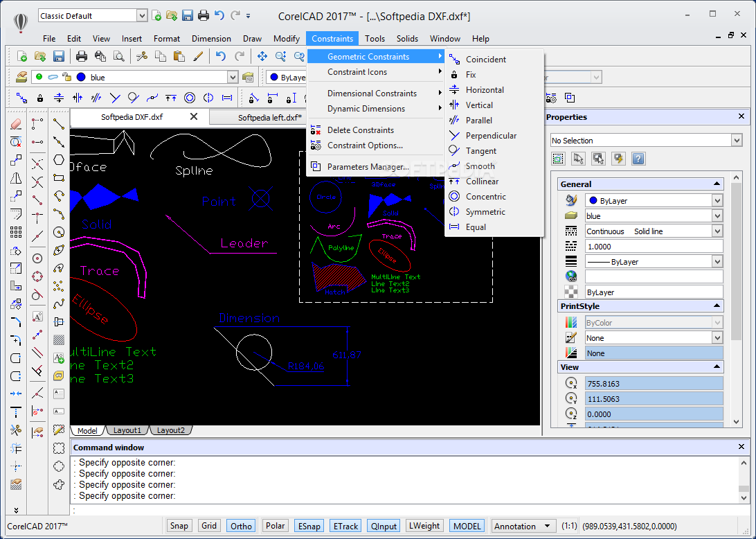Click the blue color swatch in the layer list
Screen dimensions: 756x539
coord(81,77)
